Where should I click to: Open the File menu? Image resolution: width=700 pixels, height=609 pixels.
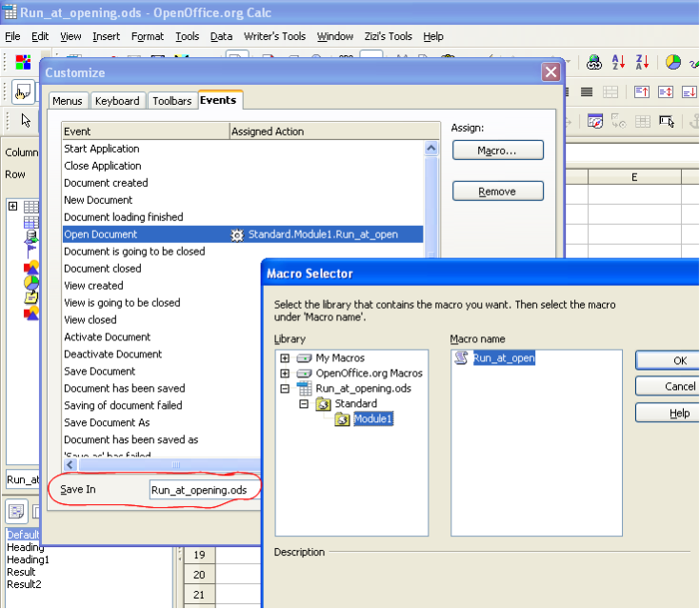[x=12, y=36]
